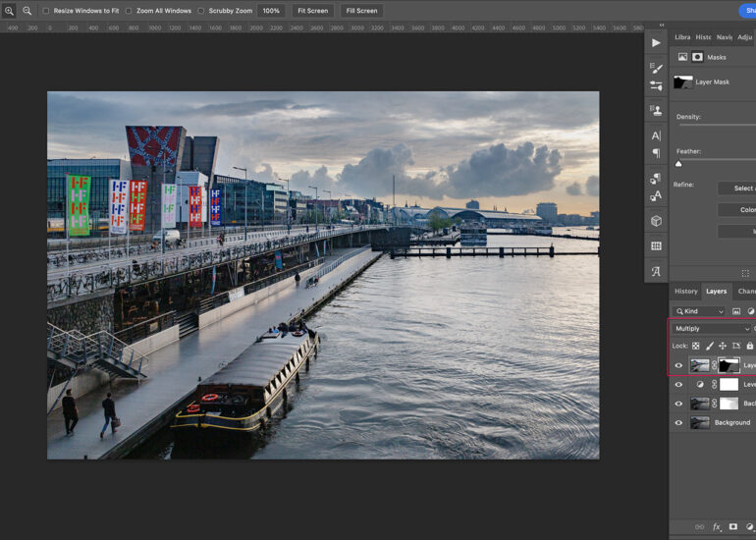Hide the Levels adjustment layer eye
The image size is (756, 540).
(678, 385)
